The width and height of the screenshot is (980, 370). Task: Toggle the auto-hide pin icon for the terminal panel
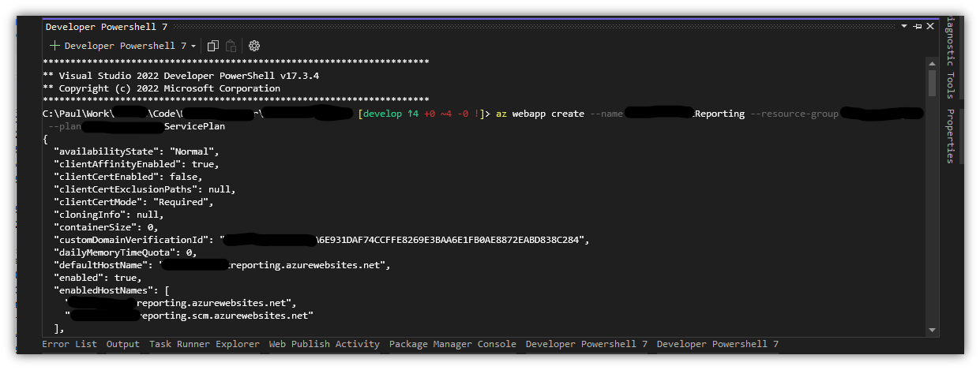pyautogui.click(x=917, y=26)
